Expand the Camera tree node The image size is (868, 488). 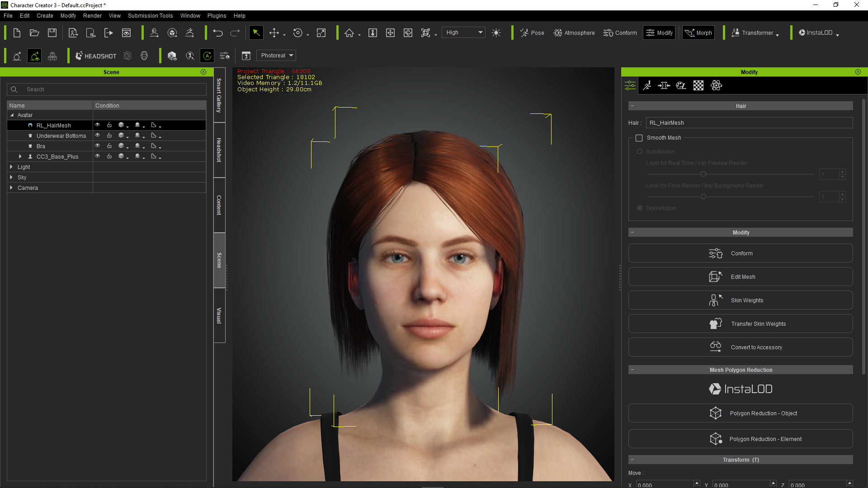(x=11, y=188)
